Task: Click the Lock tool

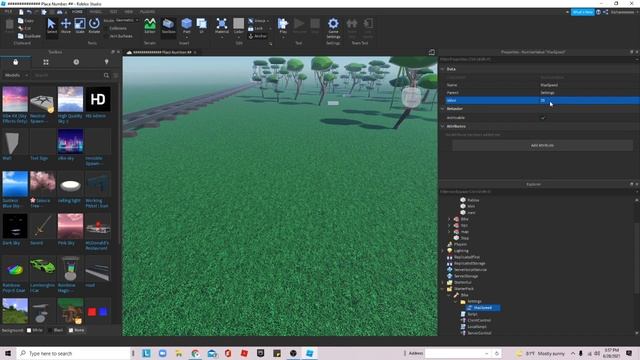Action: coord(256,28)
